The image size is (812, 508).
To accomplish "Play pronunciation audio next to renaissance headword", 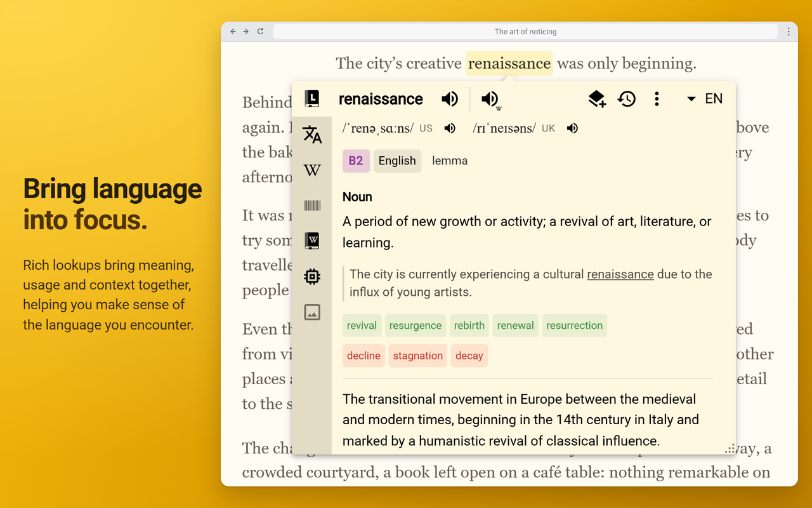I will click(x=450, y=98).
